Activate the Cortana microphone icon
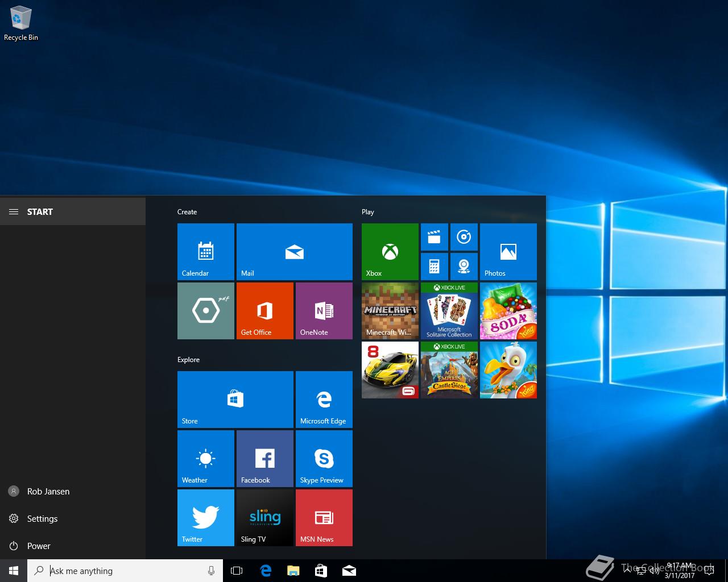Screen dimensions: 728x582 (x=211, y=571)
